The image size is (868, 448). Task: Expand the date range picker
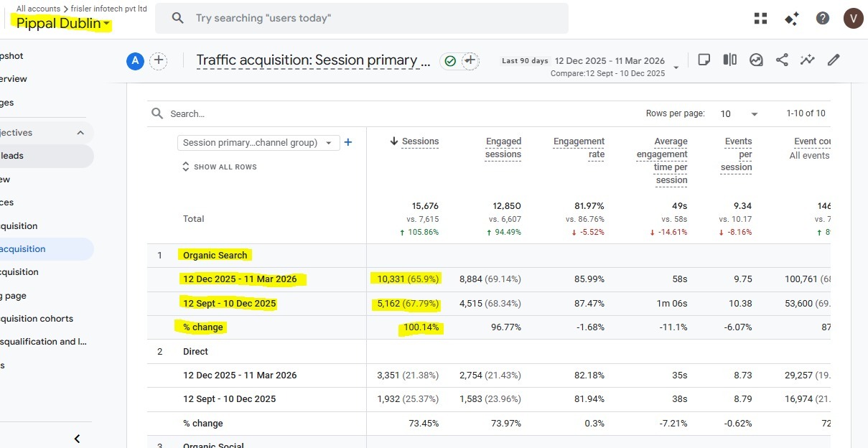click(676, 67)
